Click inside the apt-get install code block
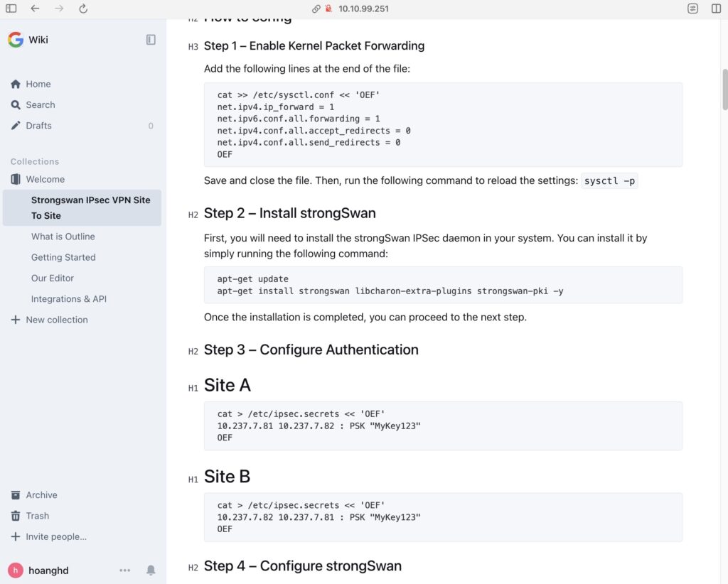This screenshot has width=728, height=584. click(x=443, y=285)
